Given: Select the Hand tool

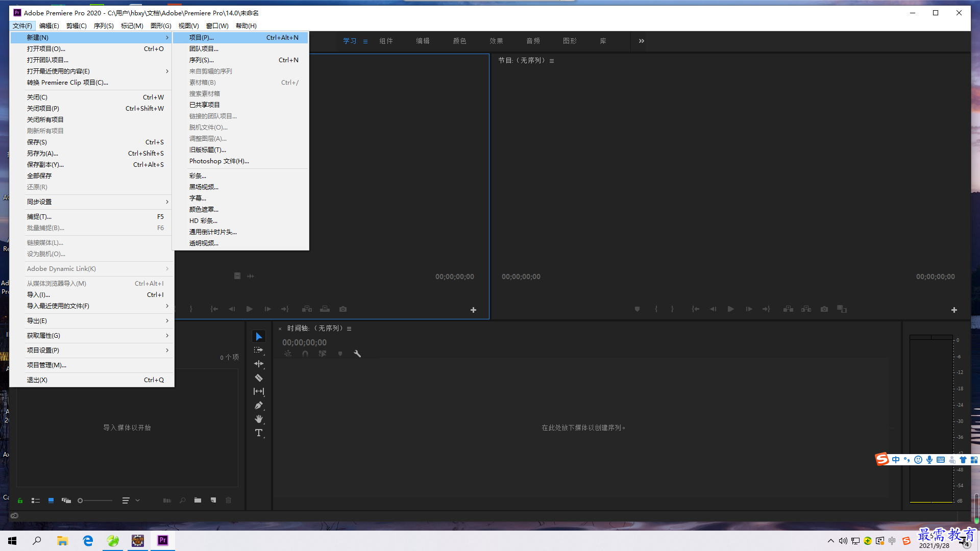Looking at the screenshot, I should (259, 419).
